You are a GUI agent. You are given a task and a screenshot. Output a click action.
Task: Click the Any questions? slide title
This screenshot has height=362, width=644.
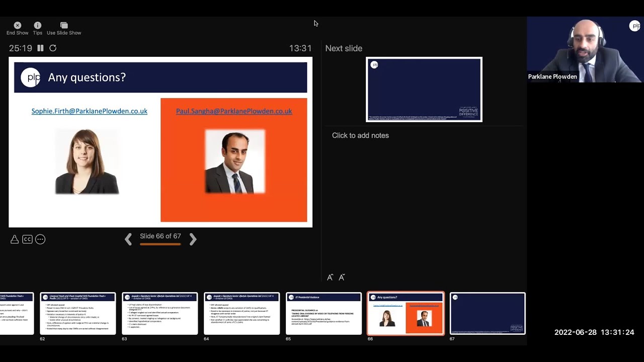pos(87,77)
